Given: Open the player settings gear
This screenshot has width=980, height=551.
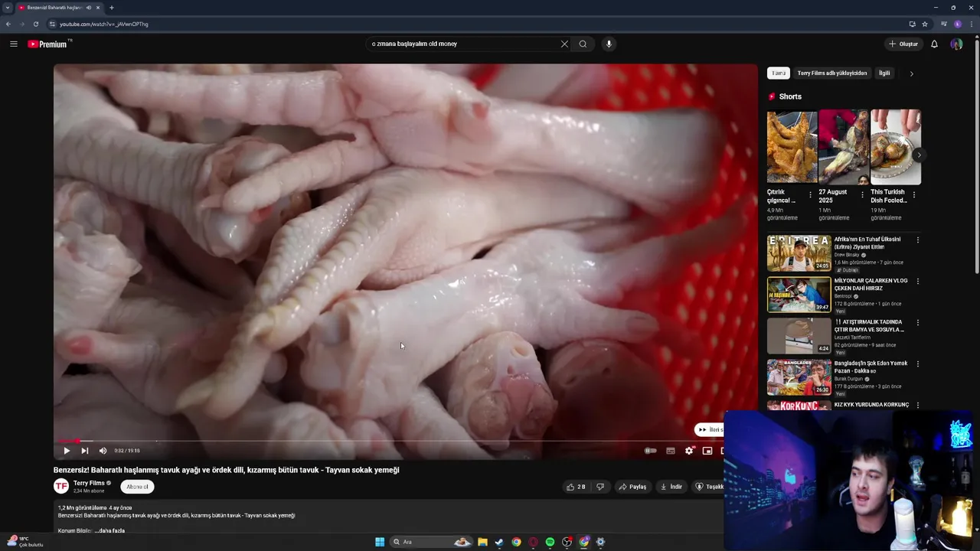Looking at the screenshot, I should click(689, 451).
